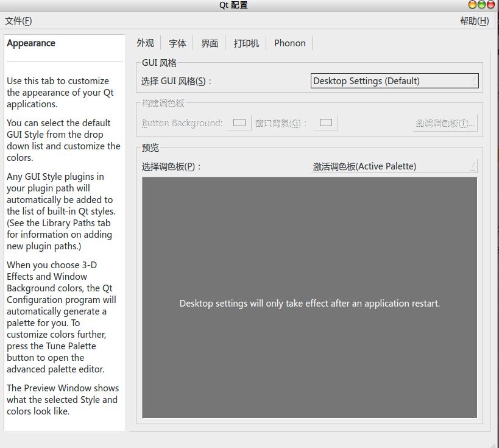This screenshot has height=448, width=499.
Task: Open the 文件(F) menu
Action: 18,21
